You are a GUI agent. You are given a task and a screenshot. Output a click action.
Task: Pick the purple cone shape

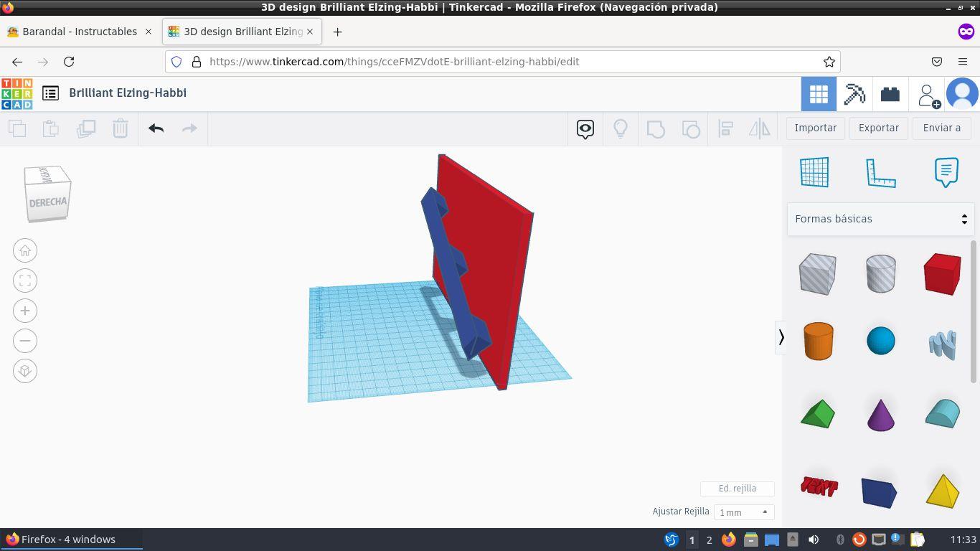coord(881,415)
